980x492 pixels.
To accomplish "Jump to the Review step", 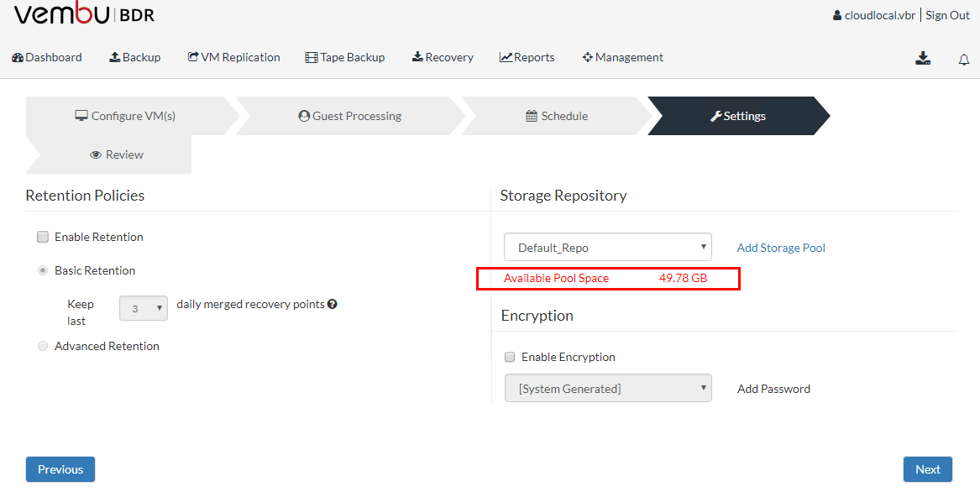I will tap(116, 154).
